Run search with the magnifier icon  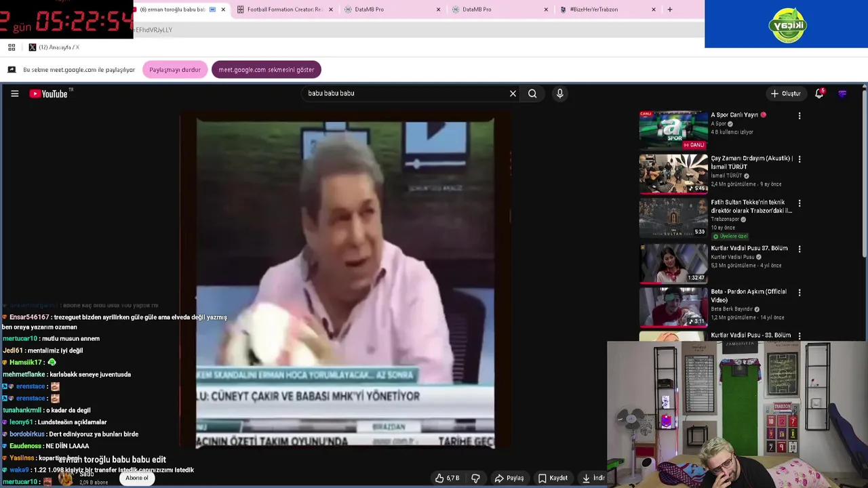tap(532, 94)
